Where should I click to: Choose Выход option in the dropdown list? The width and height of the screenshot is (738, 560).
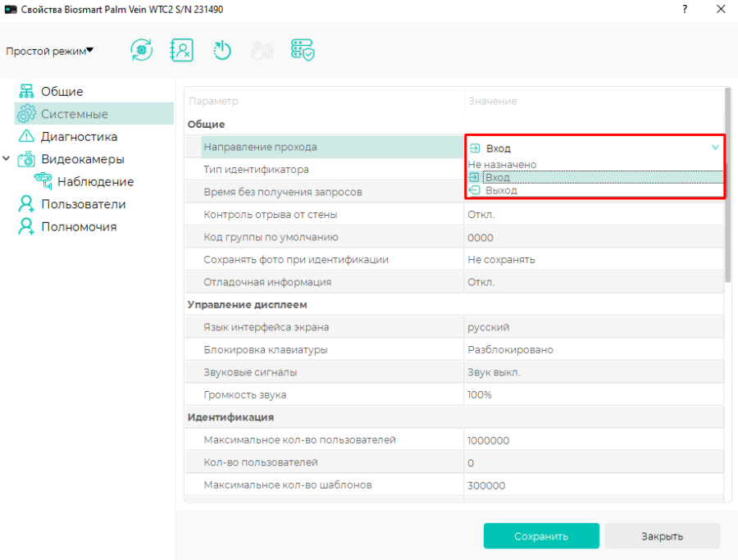pyautogui.click(x=596, y=190)
